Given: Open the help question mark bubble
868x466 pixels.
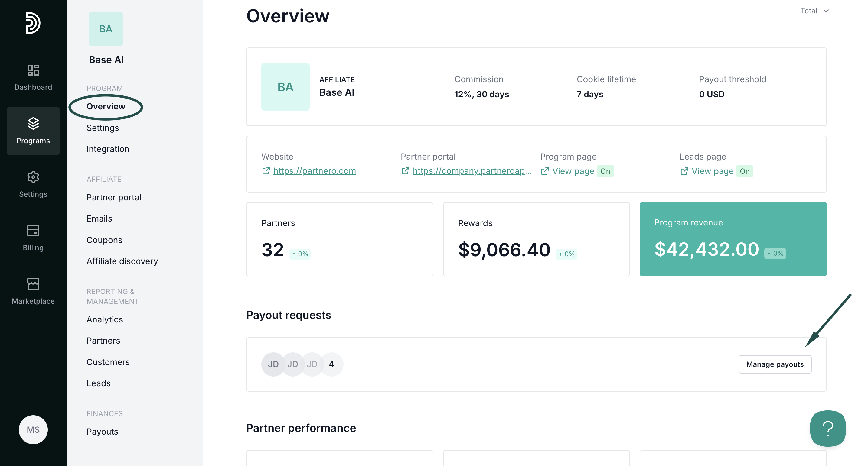Looking at the screenshot, I should [x=827, y=428].
